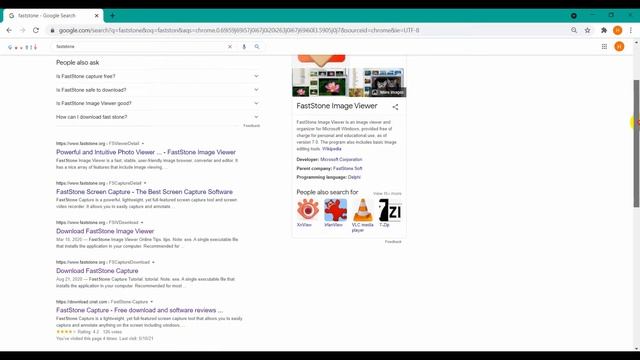Share FastStone Image Viewer panel

395,107
